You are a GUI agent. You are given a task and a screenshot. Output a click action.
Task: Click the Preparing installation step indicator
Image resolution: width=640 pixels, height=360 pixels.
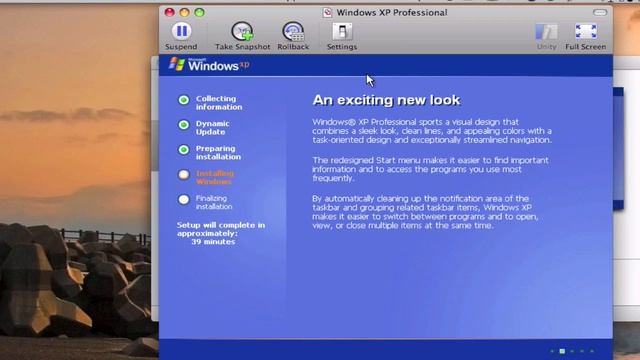184,150
